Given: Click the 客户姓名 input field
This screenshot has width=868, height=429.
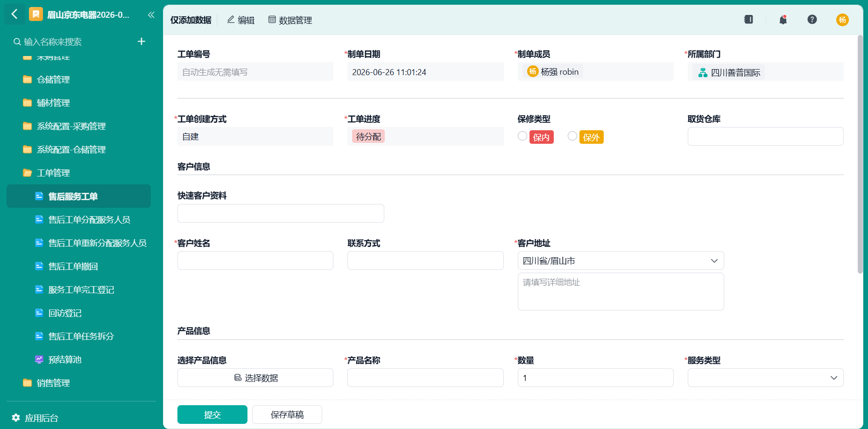Looking at the screenshot, I should (x=255, y=260).
